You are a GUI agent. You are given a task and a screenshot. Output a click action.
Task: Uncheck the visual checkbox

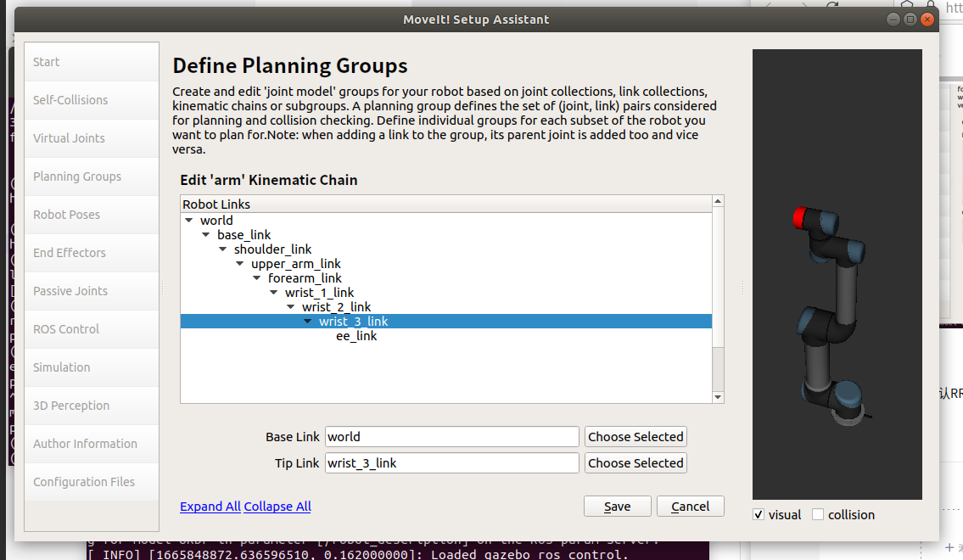[x=759, y=515]
